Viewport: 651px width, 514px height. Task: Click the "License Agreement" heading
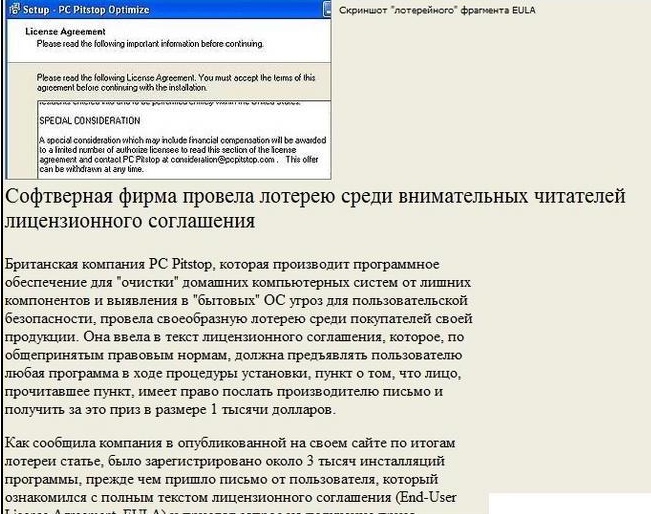pyautogui.click(x=65, y=32)
